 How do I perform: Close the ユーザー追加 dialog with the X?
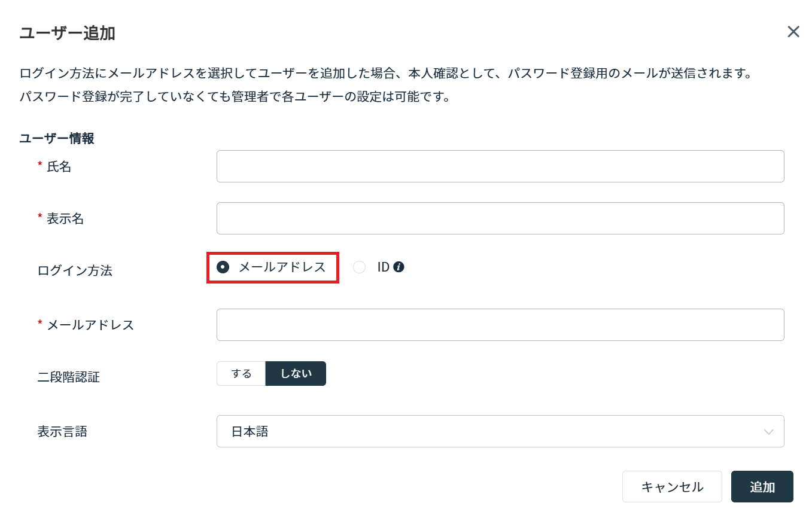793,31
